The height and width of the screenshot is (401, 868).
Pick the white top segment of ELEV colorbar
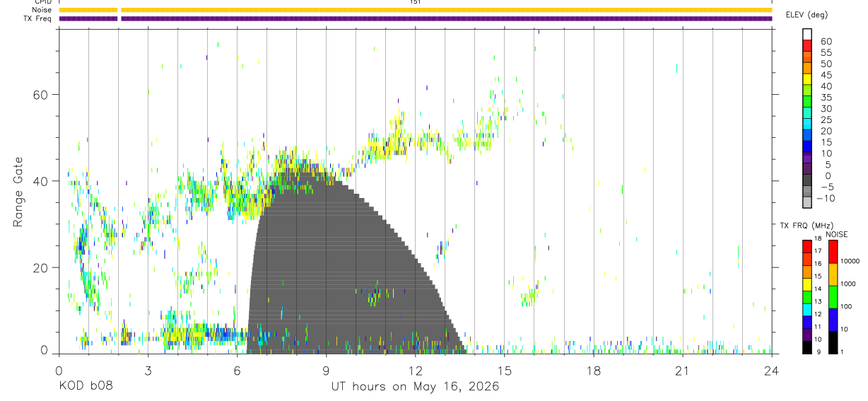point(807,34)
